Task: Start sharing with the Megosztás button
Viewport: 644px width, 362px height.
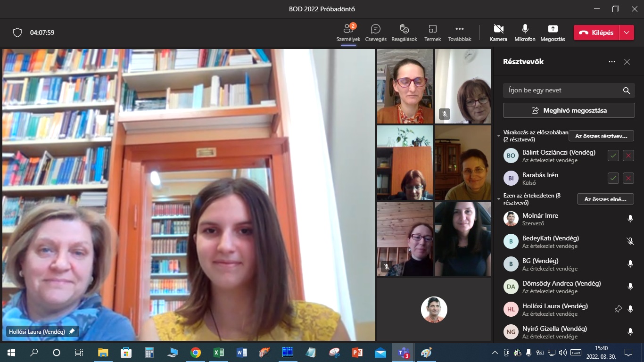Action: (x=553, y=33)
